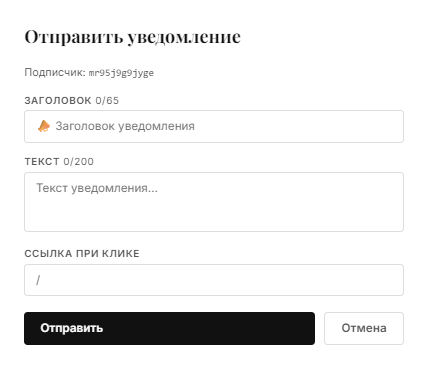428x366 pixels.
Task: Click the ЗАГОЛОВОК field label
Action: [x=58, y=100]
